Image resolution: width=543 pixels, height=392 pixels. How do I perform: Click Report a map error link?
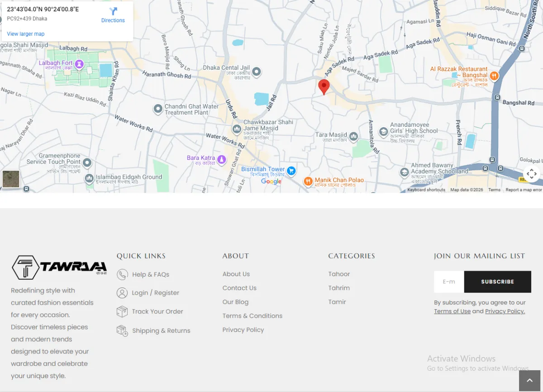coord(524,190)
